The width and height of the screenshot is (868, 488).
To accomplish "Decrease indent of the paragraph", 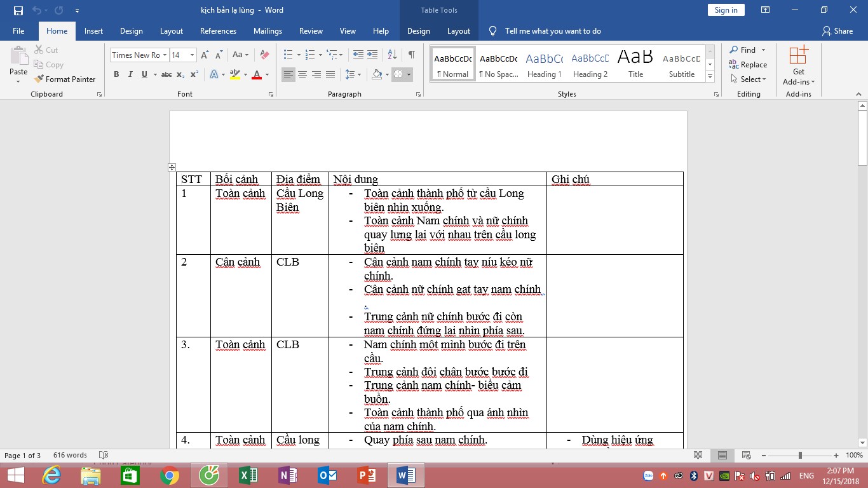I will (358, 55).
